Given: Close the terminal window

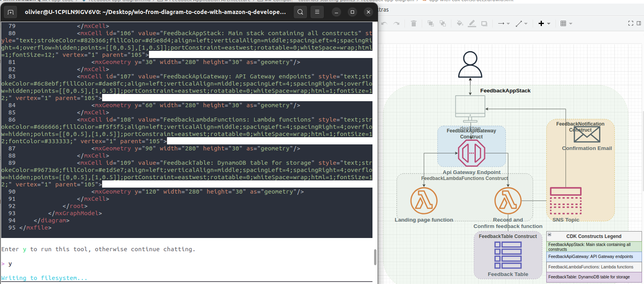Looking at the screenshot, I should point(368,12).
